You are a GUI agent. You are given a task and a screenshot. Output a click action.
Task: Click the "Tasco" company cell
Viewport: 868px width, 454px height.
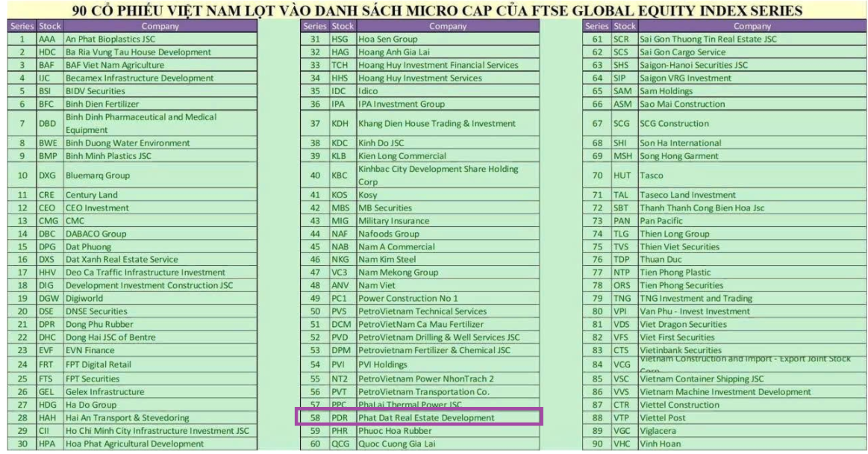(x=752, y=175)
